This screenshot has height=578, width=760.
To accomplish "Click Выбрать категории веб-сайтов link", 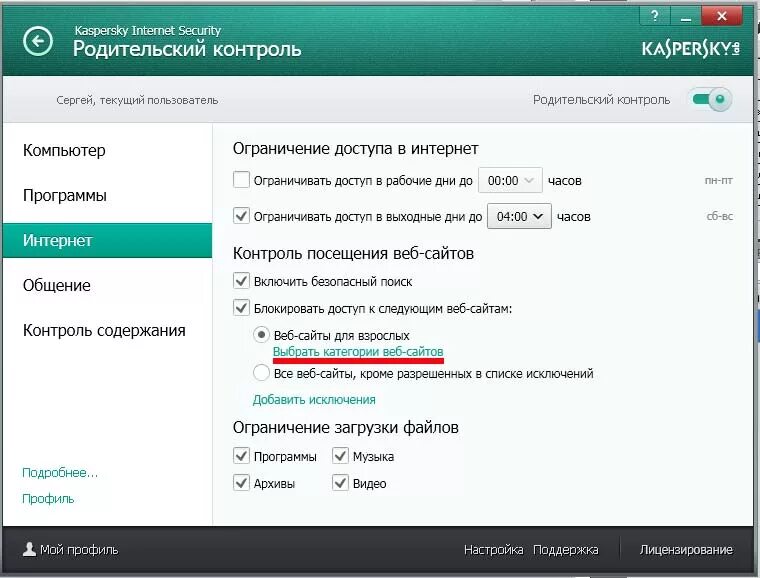I will 358,351.
